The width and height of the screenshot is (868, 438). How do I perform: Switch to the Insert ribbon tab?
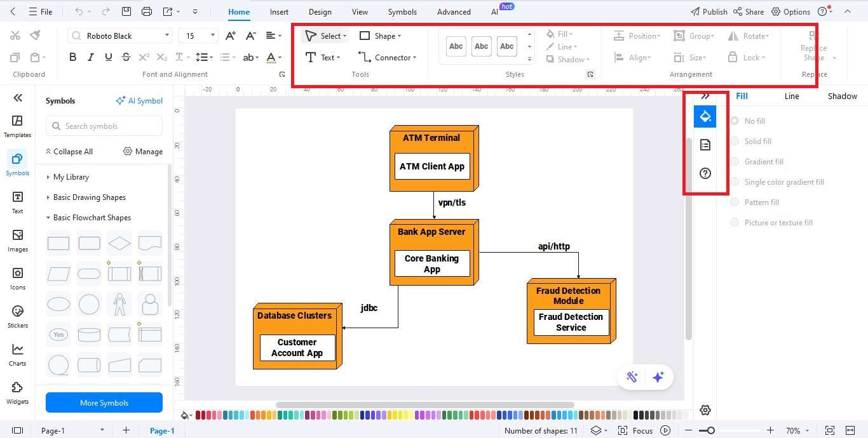point(279,11)
